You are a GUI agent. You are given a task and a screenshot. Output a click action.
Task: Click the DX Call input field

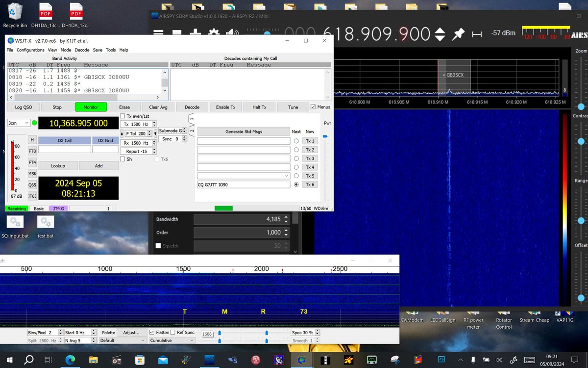point(65,149)
